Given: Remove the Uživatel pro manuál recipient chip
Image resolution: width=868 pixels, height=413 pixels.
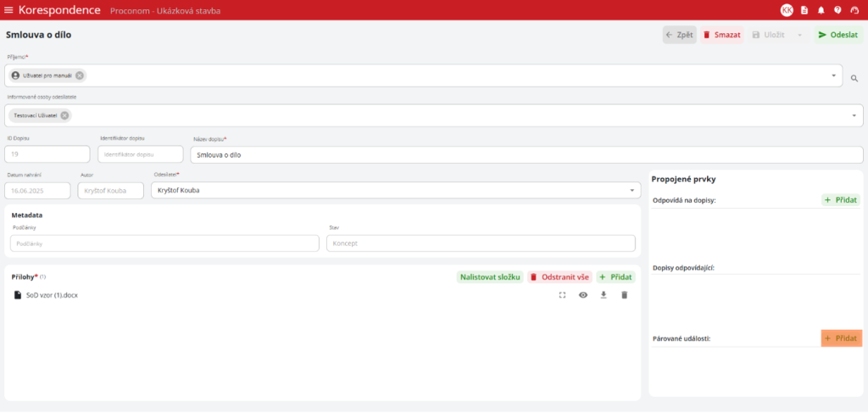Looking at the screenshot, I should [80, 75].
